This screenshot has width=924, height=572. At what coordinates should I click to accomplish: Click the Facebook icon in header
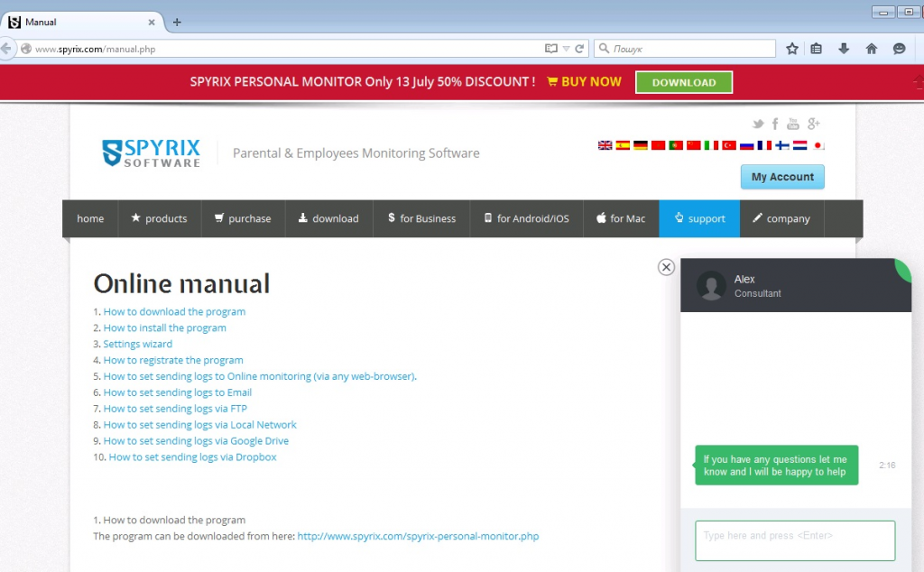[775, 125]
